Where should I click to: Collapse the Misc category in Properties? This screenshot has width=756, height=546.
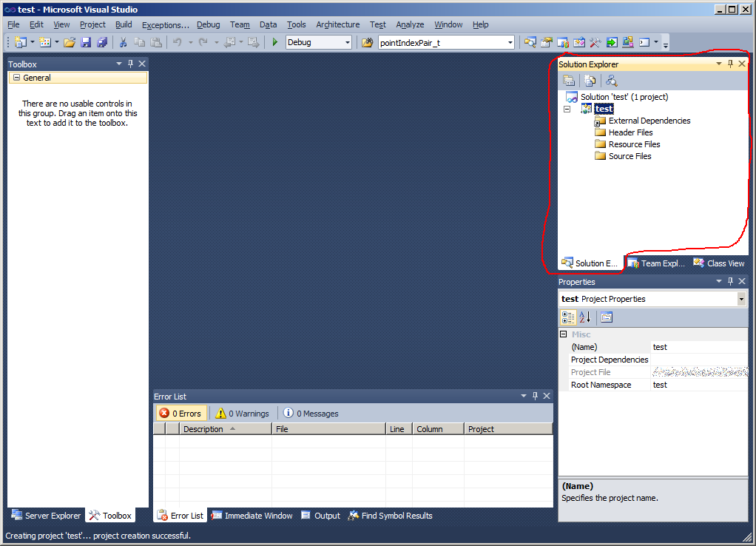(x=563, y=334)
